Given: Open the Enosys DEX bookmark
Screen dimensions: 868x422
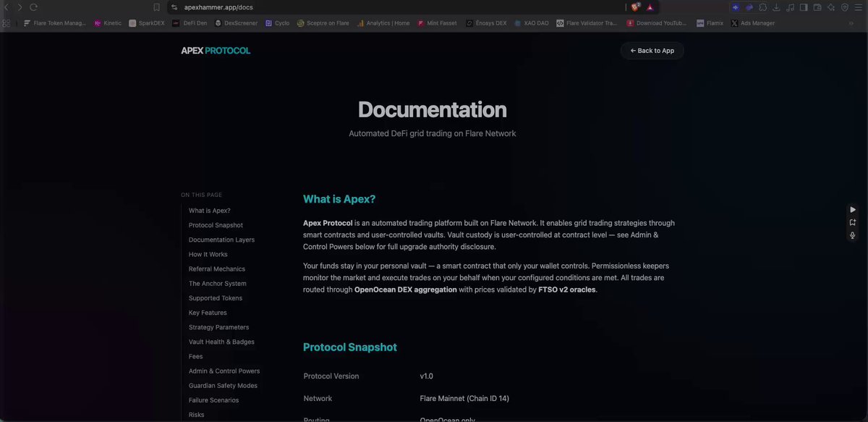Looking at the screenshot, I should click(486, 23).
